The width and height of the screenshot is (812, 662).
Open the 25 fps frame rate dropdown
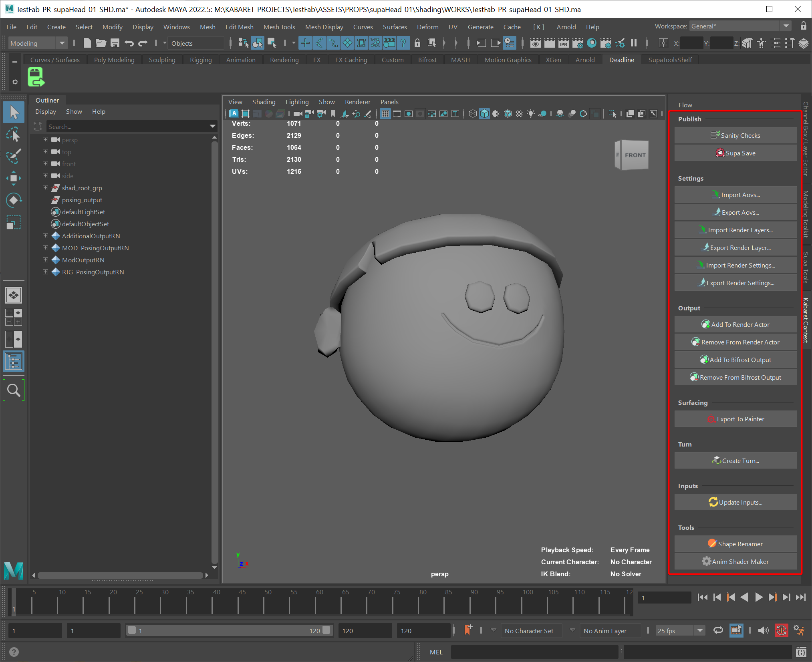(680, 631)
